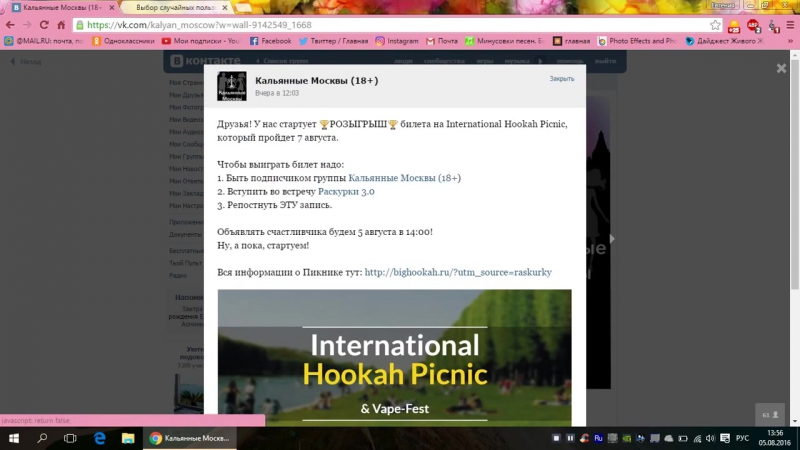Screen dimensions: 800x450
Task: Open the сообщества header menu item
Action: coord(444,61)
